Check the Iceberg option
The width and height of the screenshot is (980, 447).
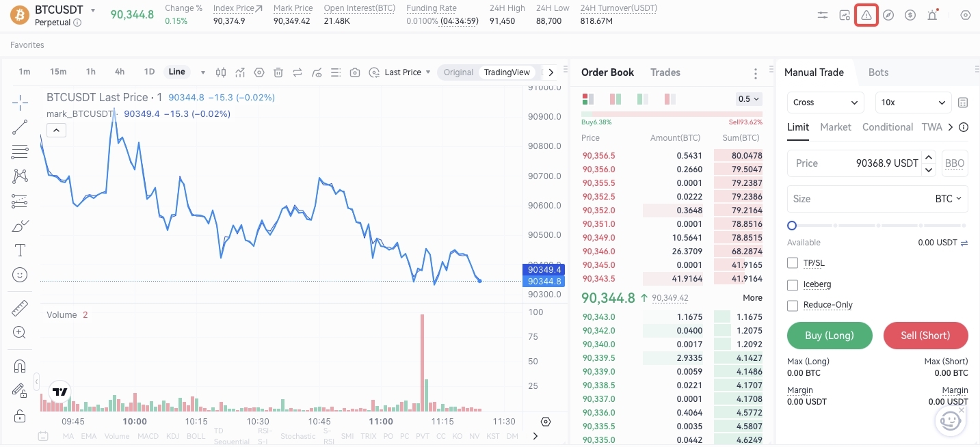[x=793, y=284]
